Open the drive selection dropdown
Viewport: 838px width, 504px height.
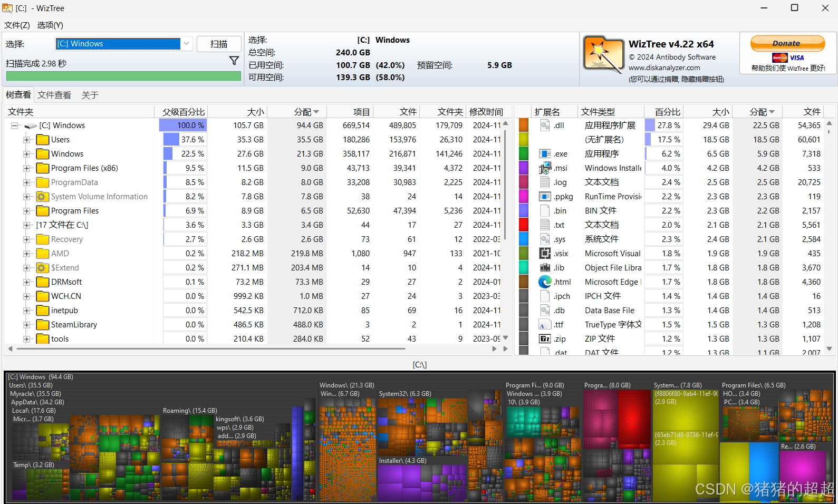tap(186, 44)
